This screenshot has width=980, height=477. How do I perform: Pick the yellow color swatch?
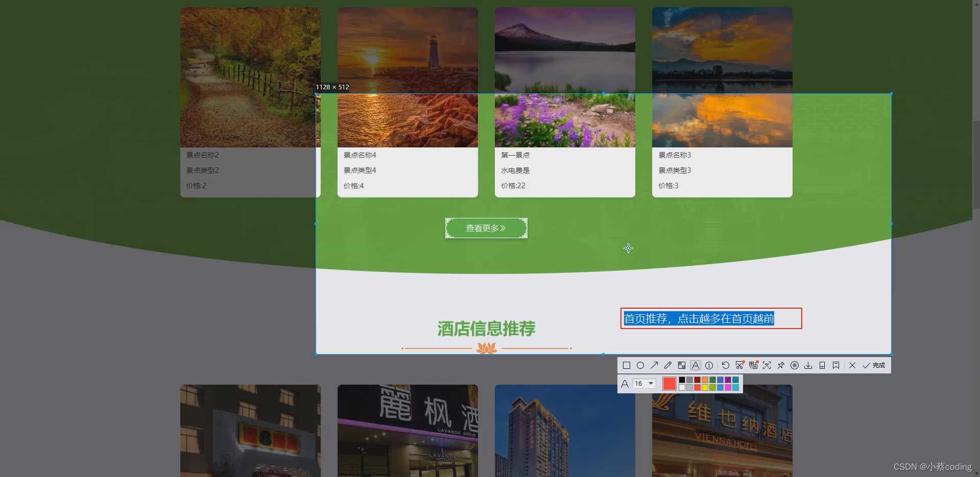[x=705, y=388]
